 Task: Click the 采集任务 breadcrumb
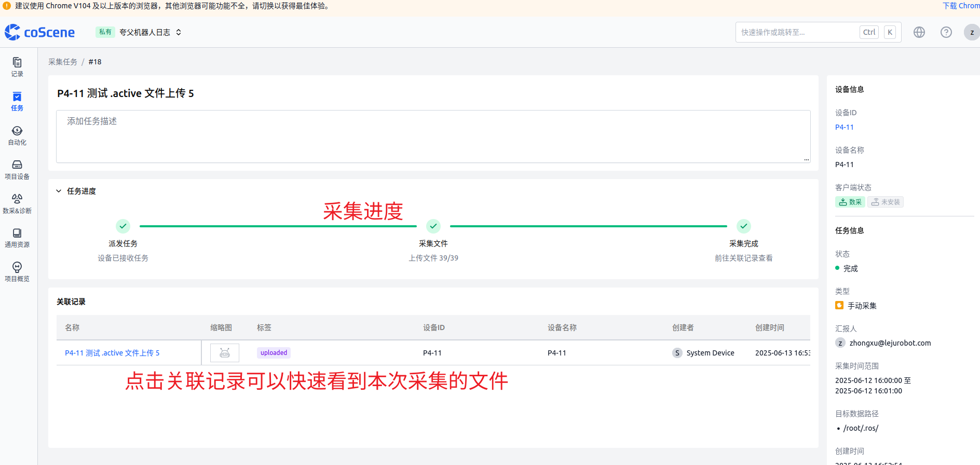pyautogui.click(x=63, y=62)
